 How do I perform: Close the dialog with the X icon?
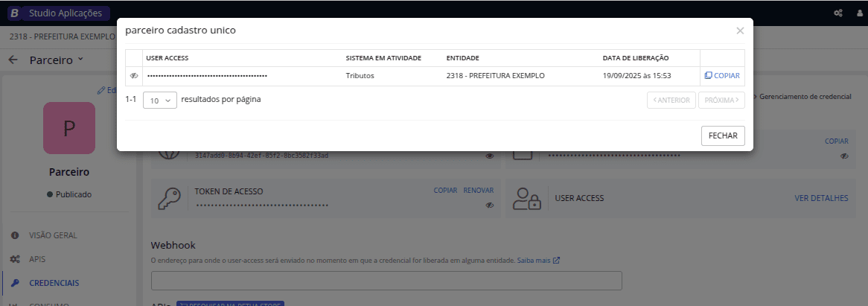[739, 31]
